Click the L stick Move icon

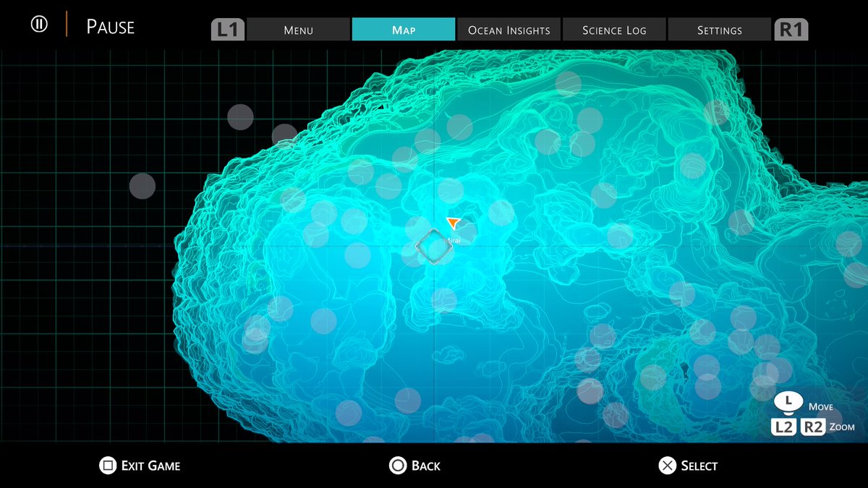(788, 402)
